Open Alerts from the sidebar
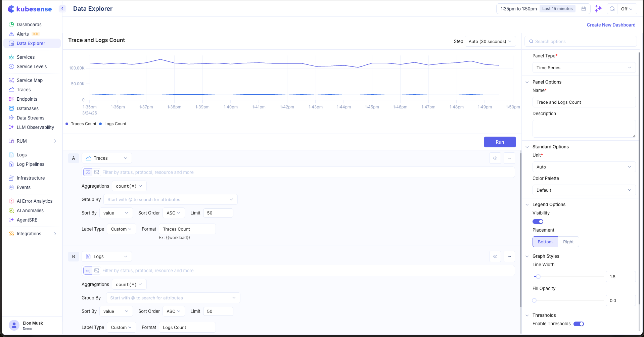644x337 pixels. (23, 34)
